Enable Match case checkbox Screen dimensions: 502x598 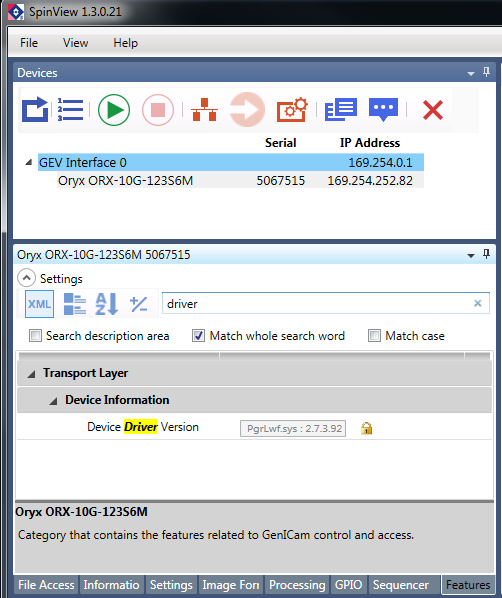point(374,336)
